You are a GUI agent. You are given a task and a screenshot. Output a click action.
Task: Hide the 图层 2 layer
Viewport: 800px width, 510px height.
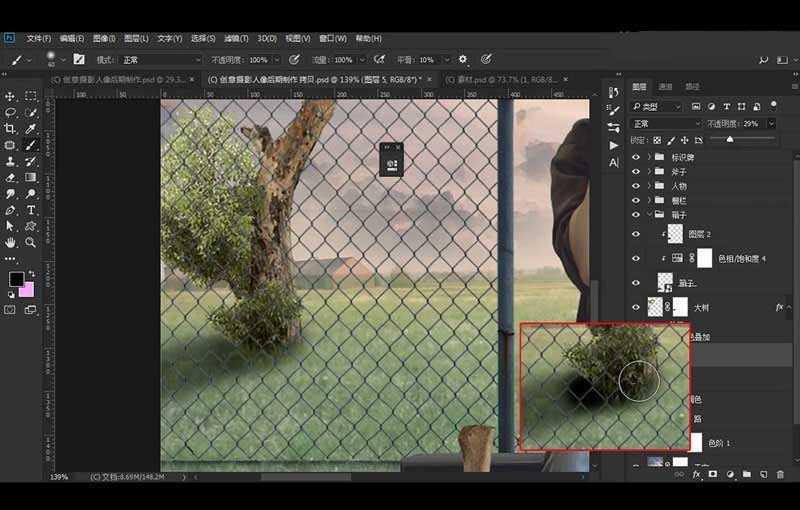(x=636, y=233)
